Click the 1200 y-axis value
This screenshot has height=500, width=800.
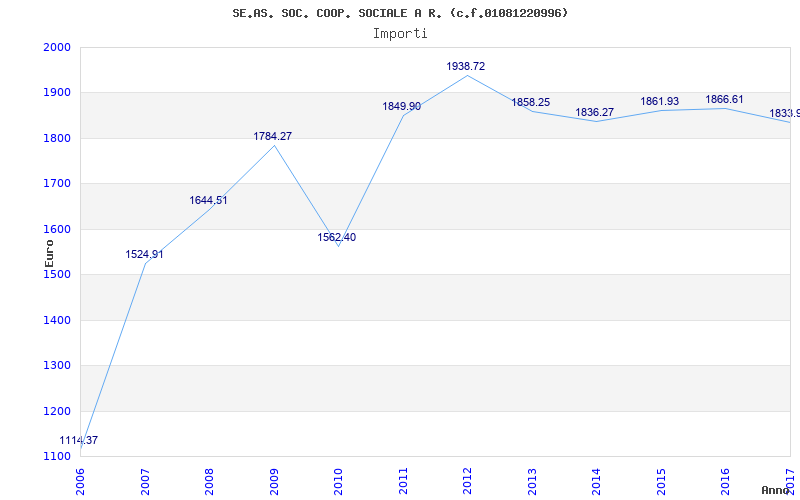click(57, 411)
